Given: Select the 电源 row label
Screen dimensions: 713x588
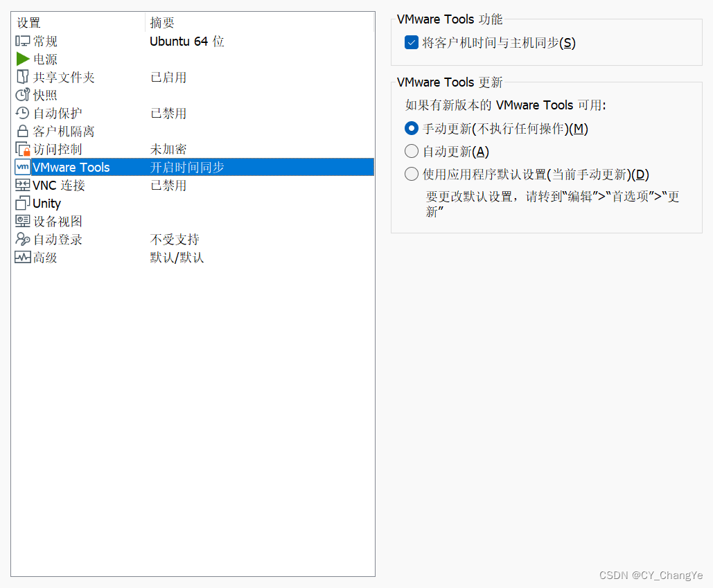Looking at the screenshot, I should [x=45, y=59].
